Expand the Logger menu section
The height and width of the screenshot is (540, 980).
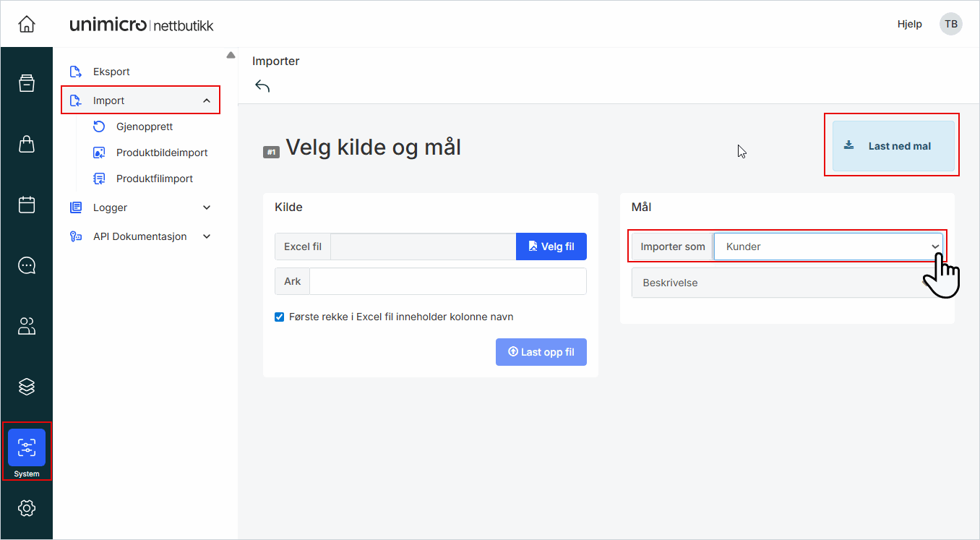(139, 207)
